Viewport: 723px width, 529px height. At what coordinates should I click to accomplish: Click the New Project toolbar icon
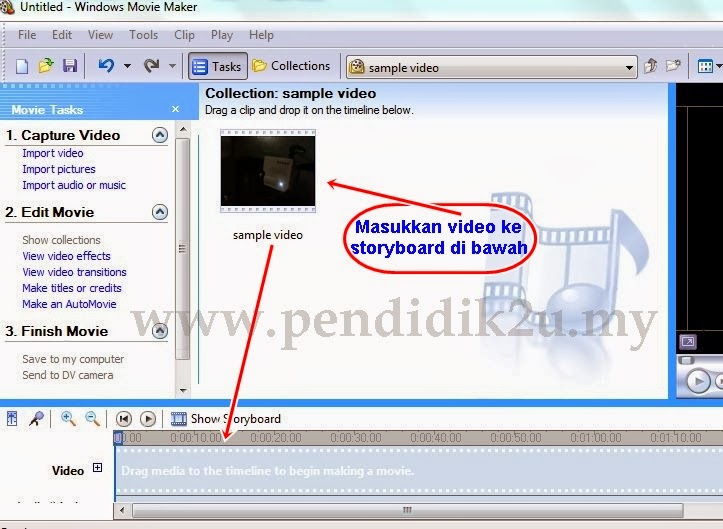click(x=22, y=66)
